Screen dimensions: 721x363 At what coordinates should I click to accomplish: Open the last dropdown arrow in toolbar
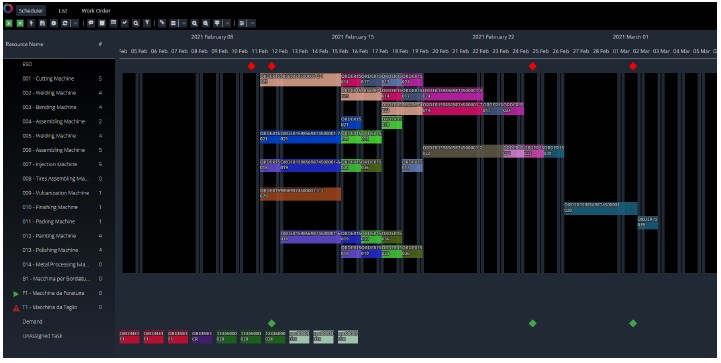tap(252, 23)
